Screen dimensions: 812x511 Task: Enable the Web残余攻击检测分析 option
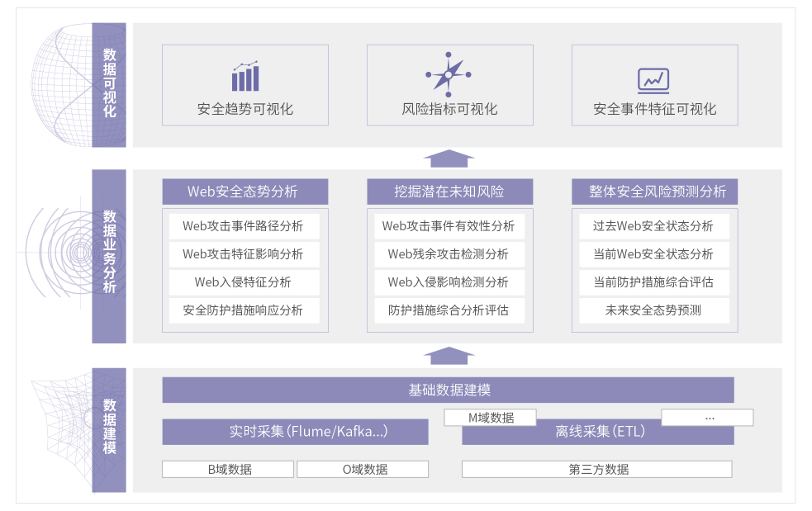coord(449,254)
